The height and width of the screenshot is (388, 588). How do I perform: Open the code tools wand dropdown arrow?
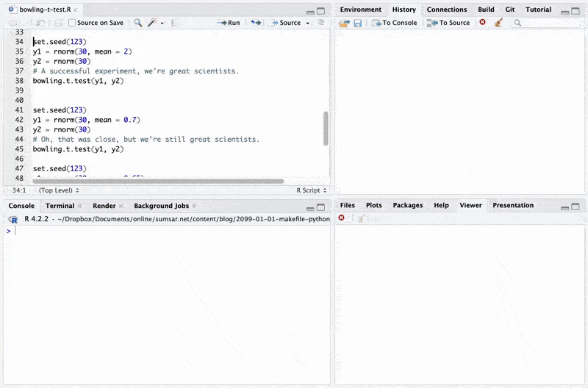(x=162, y=24)
